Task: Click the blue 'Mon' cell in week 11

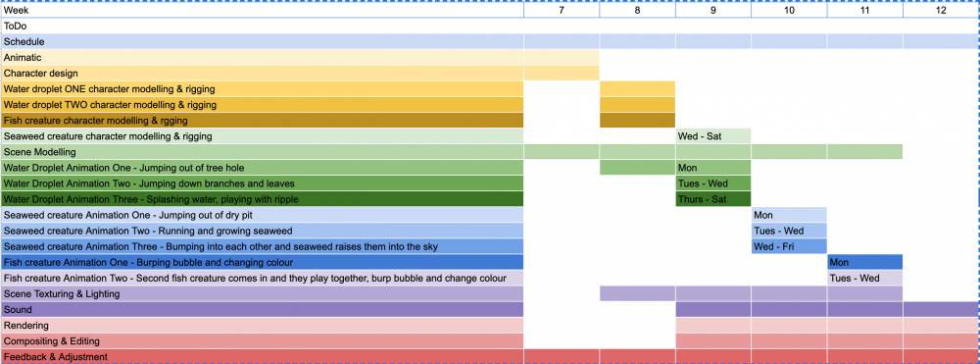Action: 865,262
